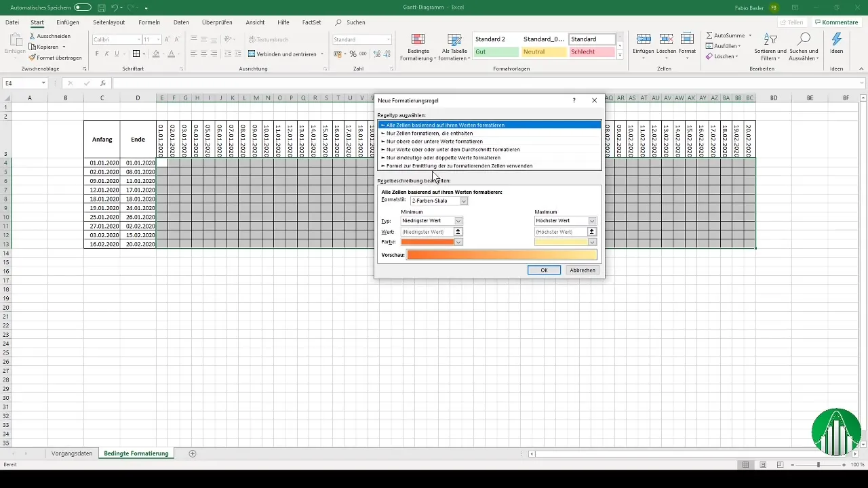The image size is (868, 488).
Task: Click the font color A icon
Action: point(172,54)
